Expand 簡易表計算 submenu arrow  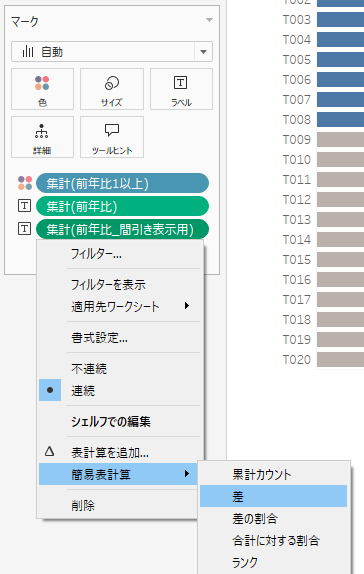click(x=187, y=474)
